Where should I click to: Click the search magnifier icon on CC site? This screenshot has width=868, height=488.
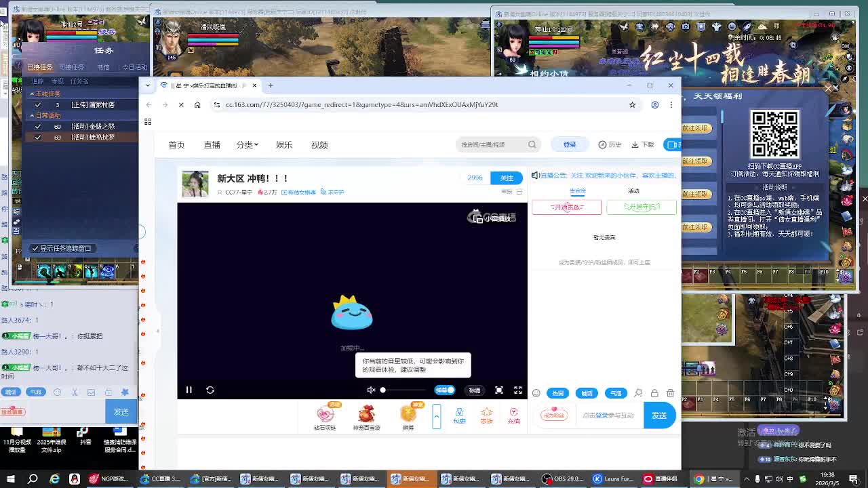(532, 144)
